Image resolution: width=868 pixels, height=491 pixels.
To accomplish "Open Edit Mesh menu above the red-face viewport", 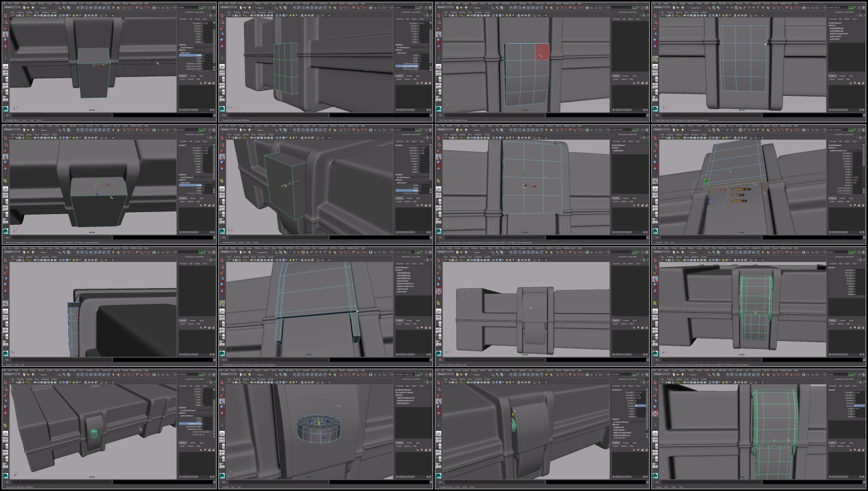I will 506,4.
